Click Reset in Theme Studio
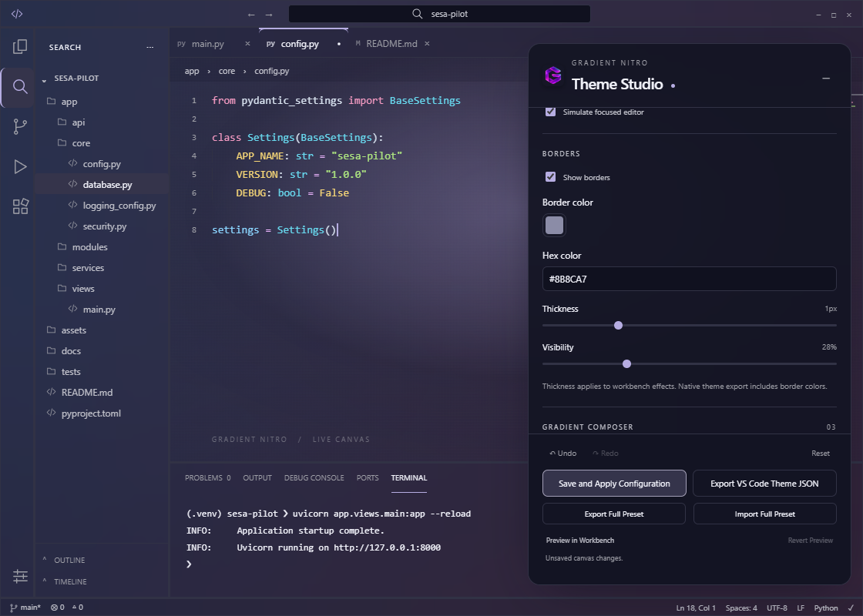Screen dimensions: 863x616 pos(820,454)
